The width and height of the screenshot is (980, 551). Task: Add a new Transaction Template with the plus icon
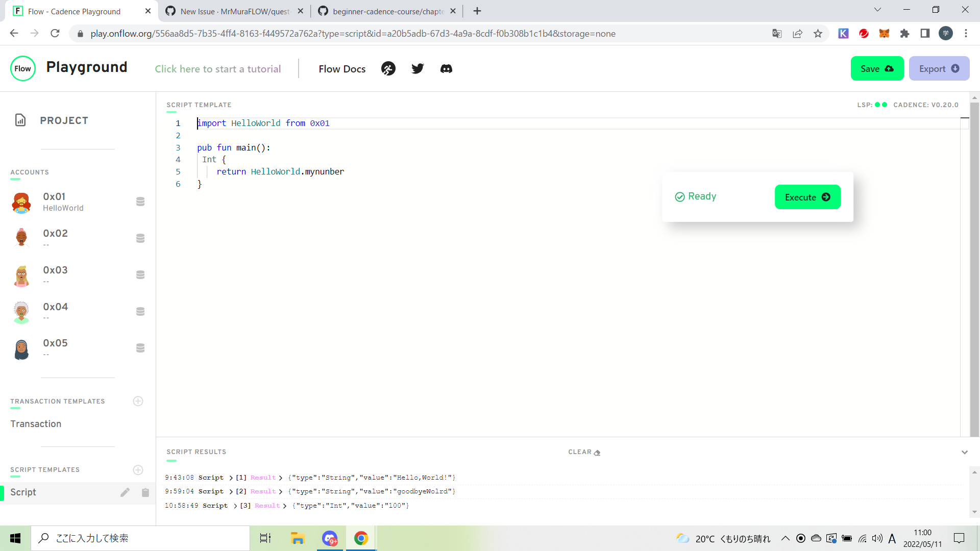(138, 401)
